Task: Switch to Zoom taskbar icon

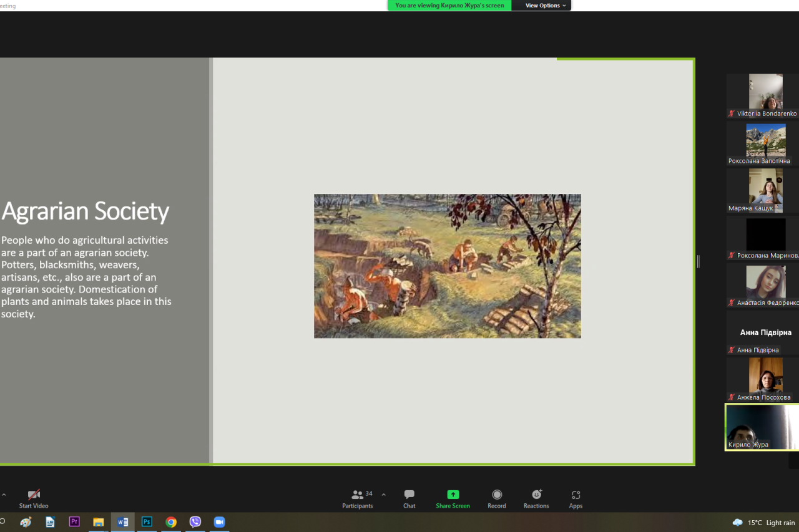Action: 219,522
